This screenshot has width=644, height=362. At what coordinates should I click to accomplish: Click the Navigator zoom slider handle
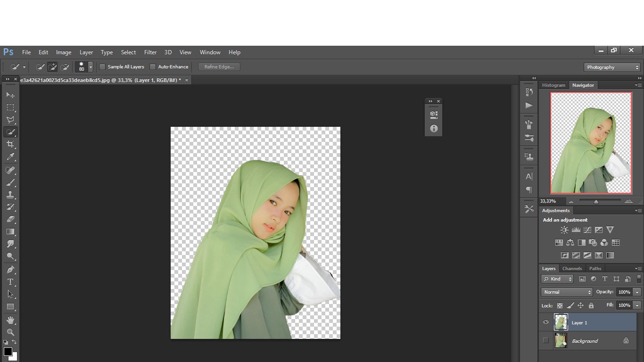(x=596, y=202)
